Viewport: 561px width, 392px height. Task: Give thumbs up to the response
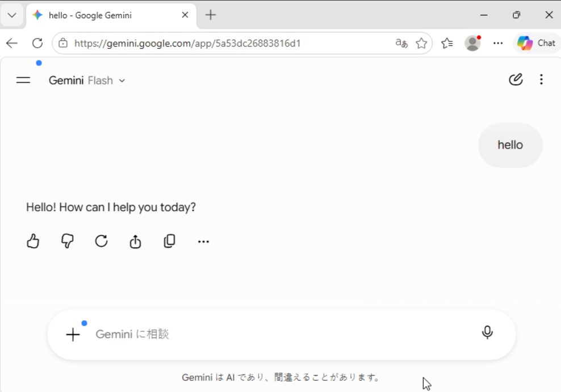(x=33, y=241)
